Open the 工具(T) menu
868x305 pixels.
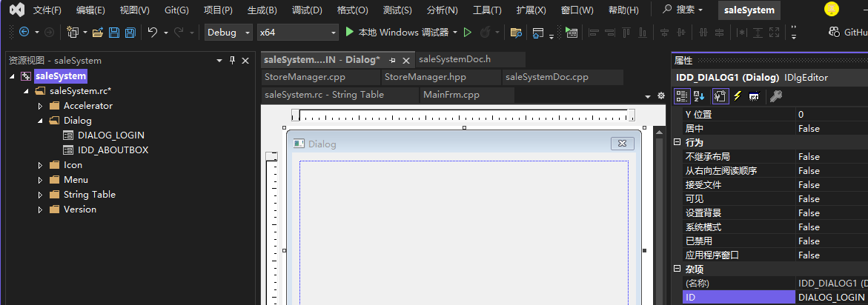487,10
